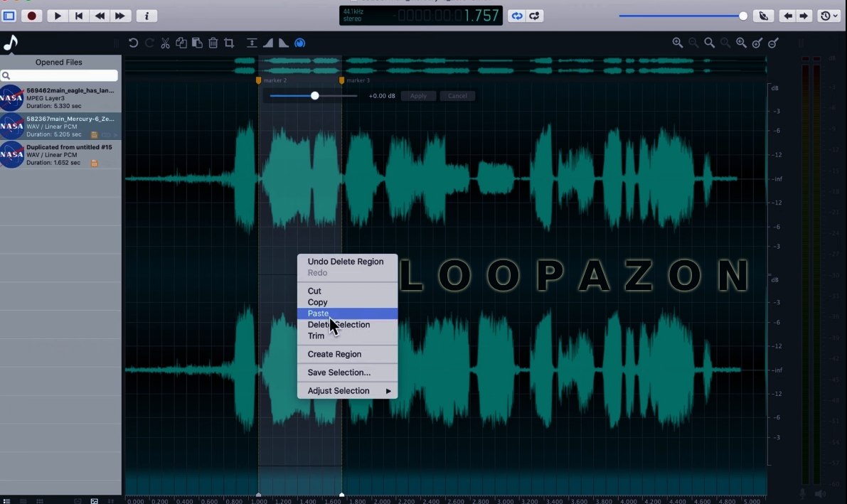Open the history clock dropdown
Screen dimensions: 847x504
[829, 16]
